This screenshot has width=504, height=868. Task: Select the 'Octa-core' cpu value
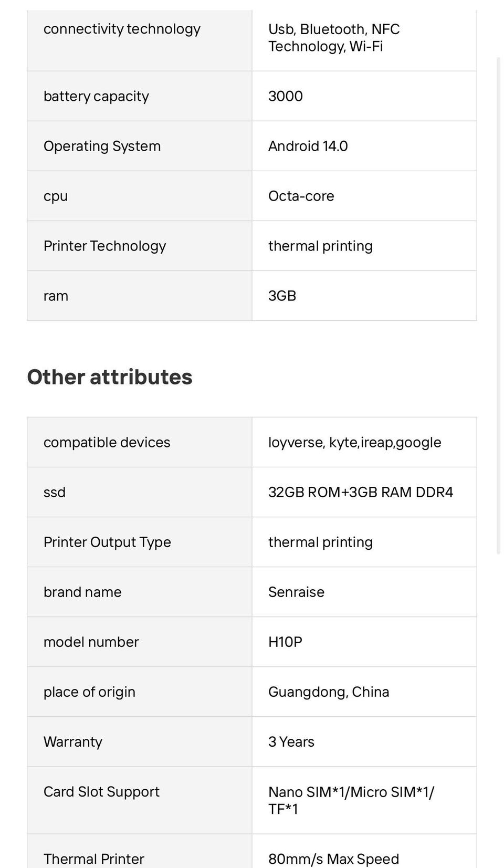coord(301,196)
